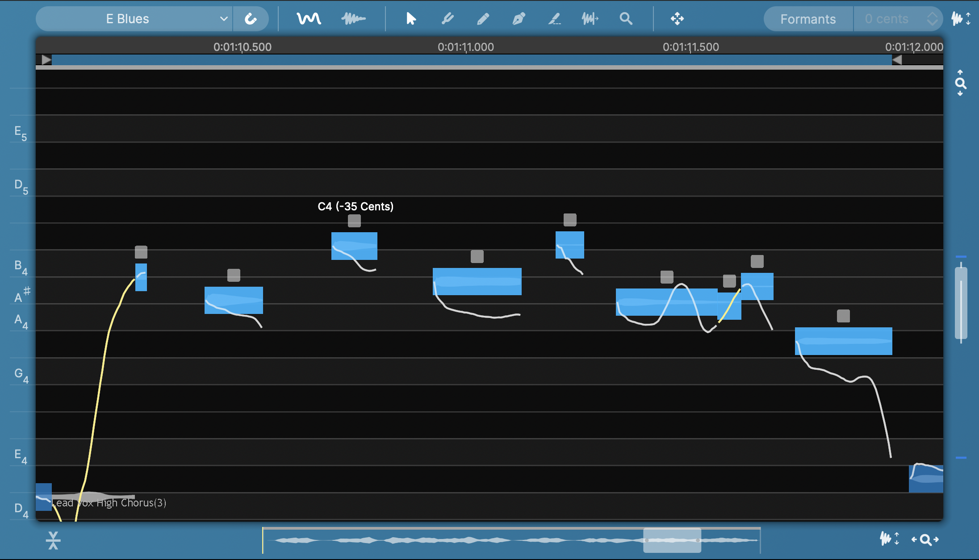The height and width of the screenshot is (560, 979).
Task: Toggle the vibrato waveform display mode
Action: click(354, 19)
